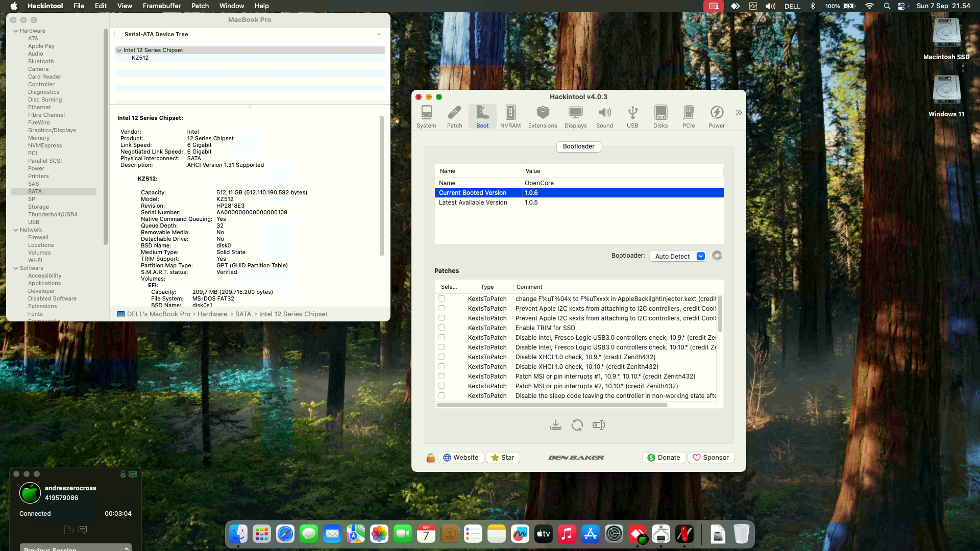
Task: Select the Boot toolbar icon
Action: click(482, 116)
